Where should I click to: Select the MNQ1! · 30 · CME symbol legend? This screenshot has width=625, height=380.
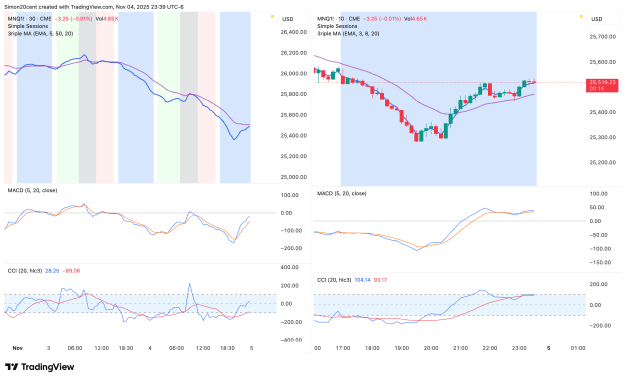pos(29,19)
